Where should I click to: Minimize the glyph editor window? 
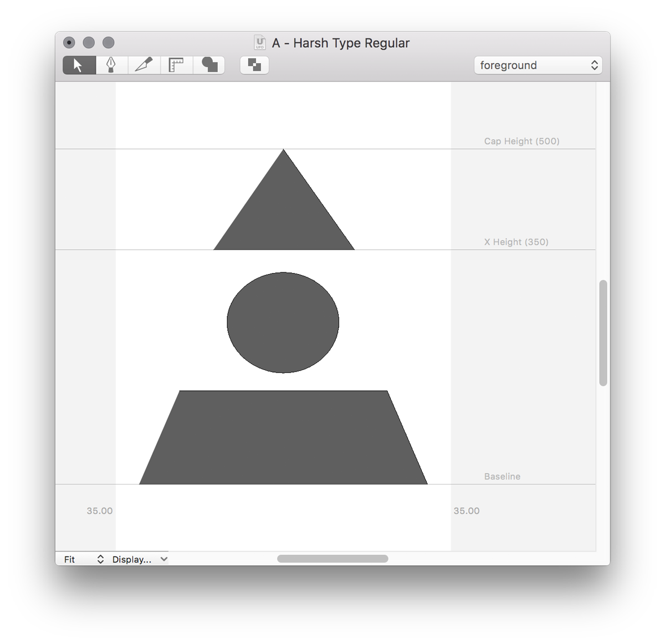tap(89, 43)
